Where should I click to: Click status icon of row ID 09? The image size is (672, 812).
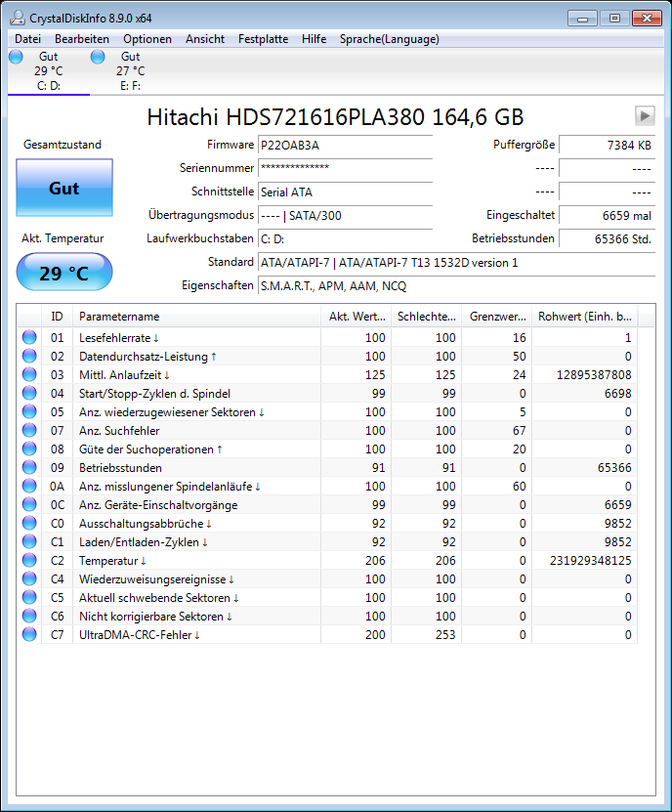point(29,468)
